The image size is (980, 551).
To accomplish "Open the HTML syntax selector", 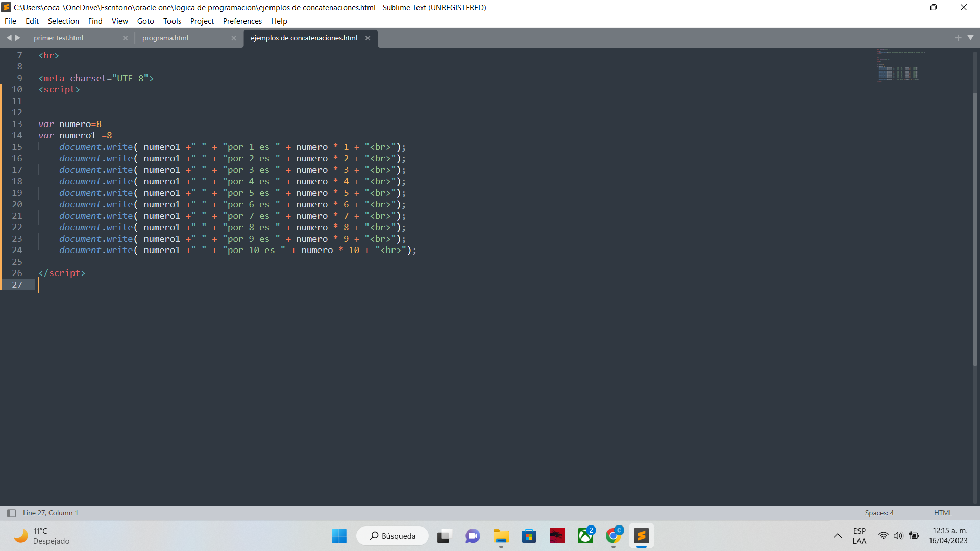I will pos(943,513).
